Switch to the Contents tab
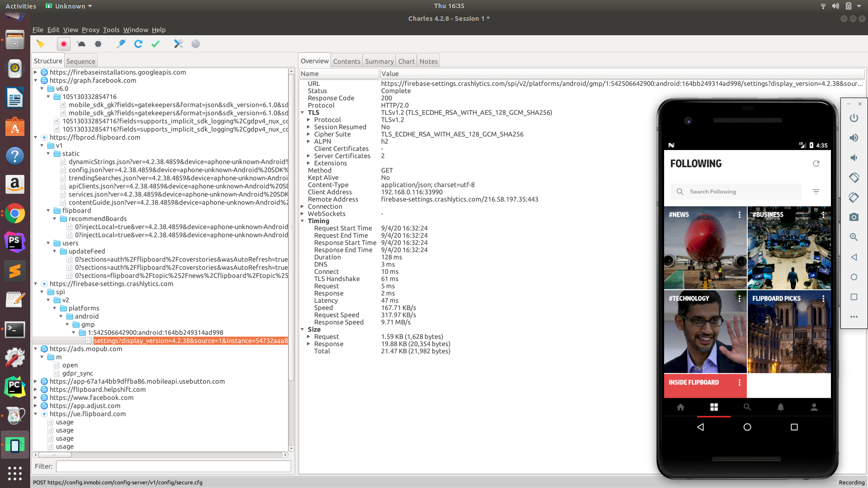This screenshot has height=488, width=868. [x=347, y=61]
